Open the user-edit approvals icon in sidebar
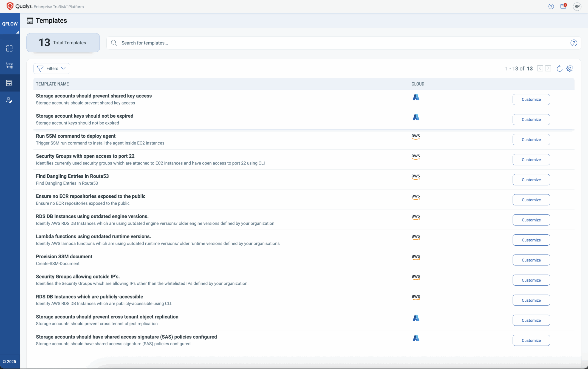The width and height of the screenshot is (588, 369). [9, 100]
